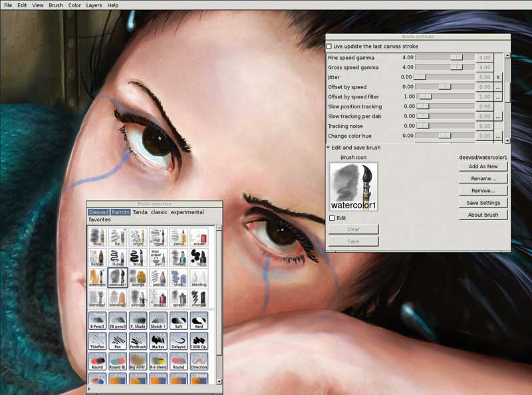Show the classic brush group
Viewport: 532px width, 395px height.
tap(159, 212)
